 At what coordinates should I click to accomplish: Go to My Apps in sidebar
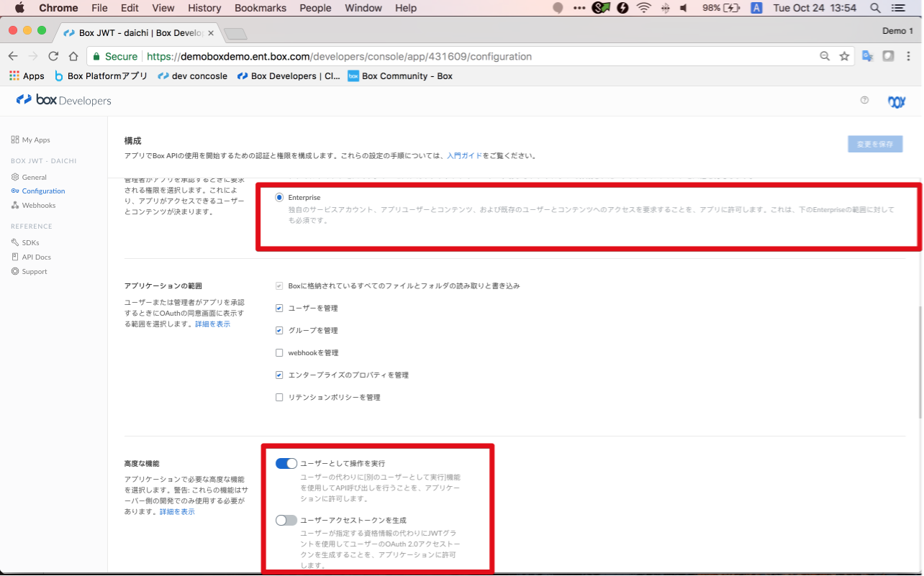point(31,140)
